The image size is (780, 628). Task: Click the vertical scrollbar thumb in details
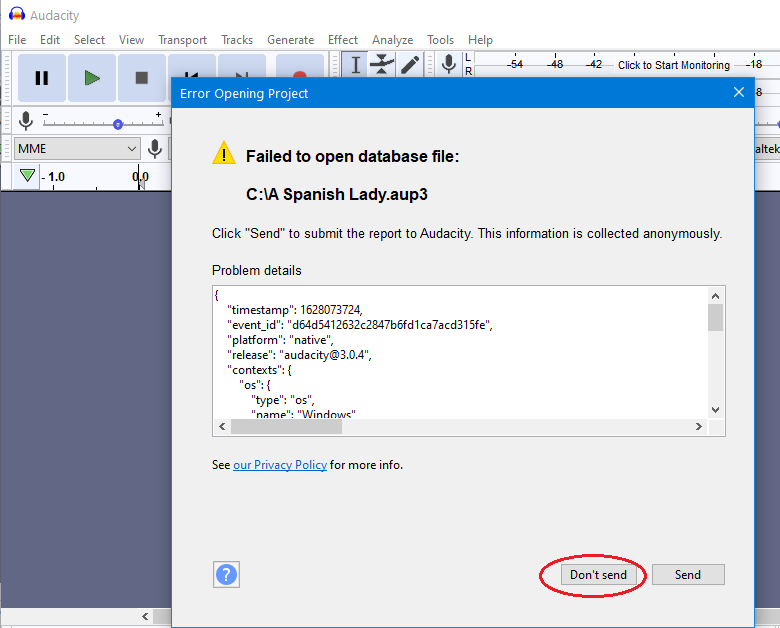[x=715, y=317]
